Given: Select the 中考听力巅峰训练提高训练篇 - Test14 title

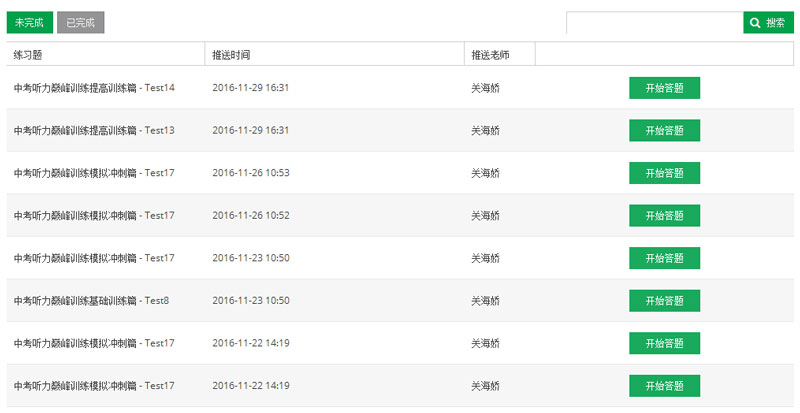Looking at the screenshot, I should tap(94, 88).
